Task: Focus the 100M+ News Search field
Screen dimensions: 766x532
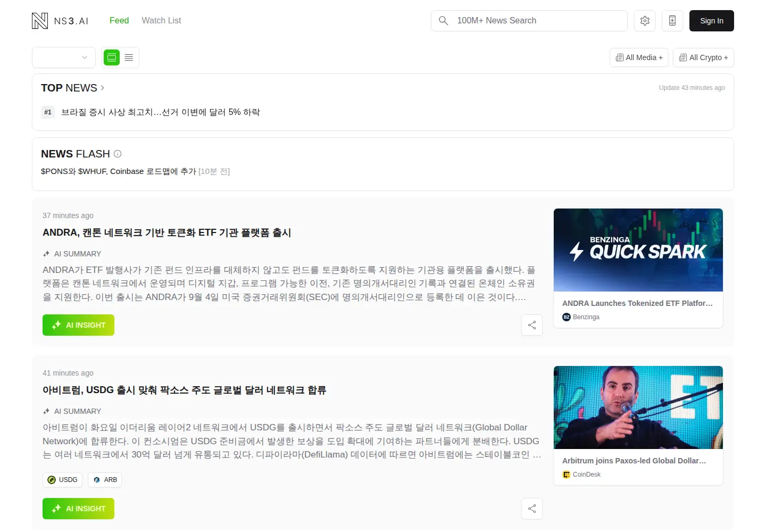Action: (x=529, y=21)
